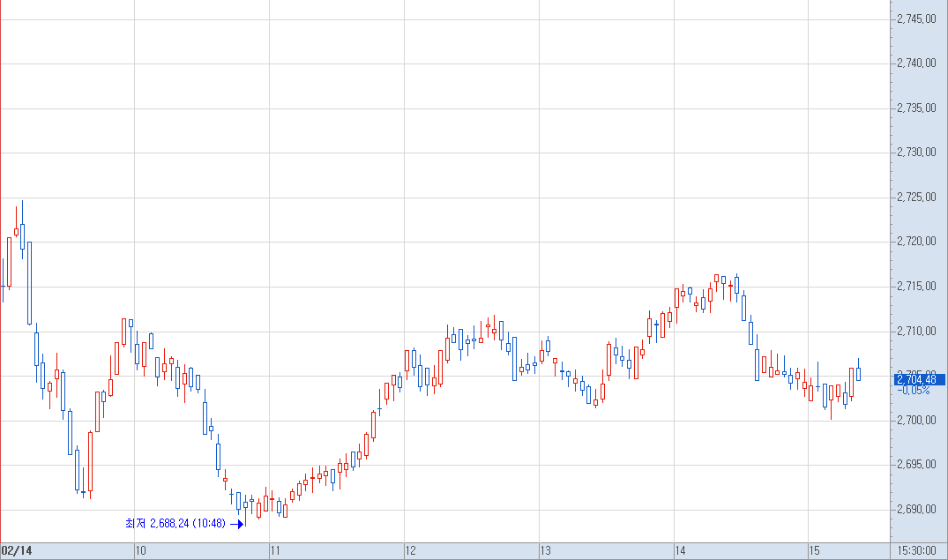The height and width of the screenshot is (560, 948).
Task: Click the 2,695.00 price axis label
Action: [x=916, y=464]
